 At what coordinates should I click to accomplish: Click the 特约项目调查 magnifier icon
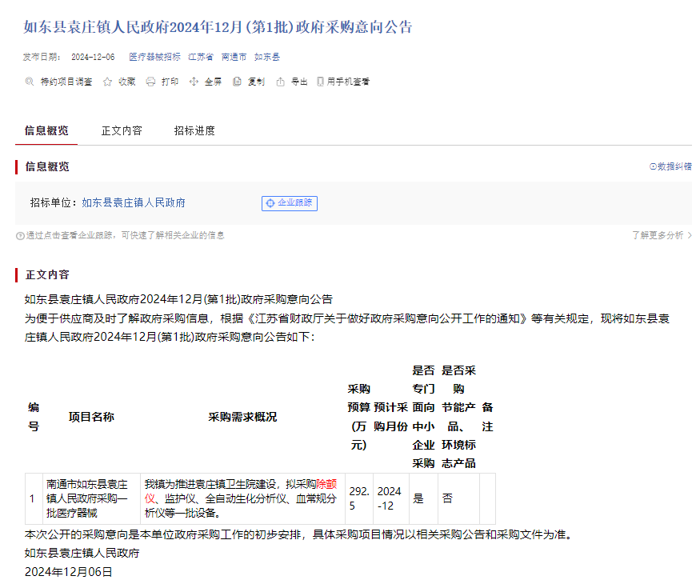coord(30,82)
